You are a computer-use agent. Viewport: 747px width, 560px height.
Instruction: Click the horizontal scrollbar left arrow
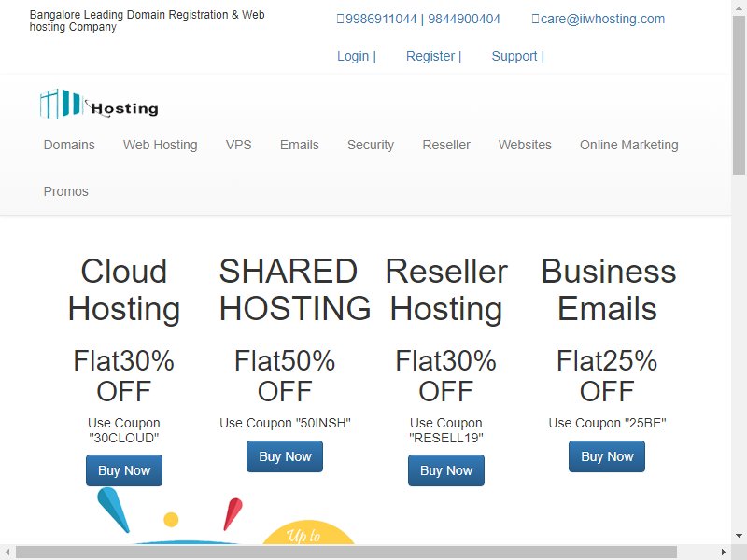point(7,553)
